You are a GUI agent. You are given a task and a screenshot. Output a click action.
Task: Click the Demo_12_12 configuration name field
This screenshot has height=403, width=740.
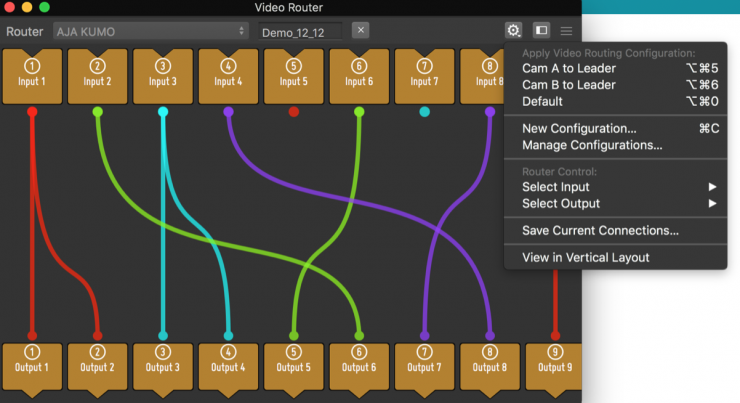299,31
